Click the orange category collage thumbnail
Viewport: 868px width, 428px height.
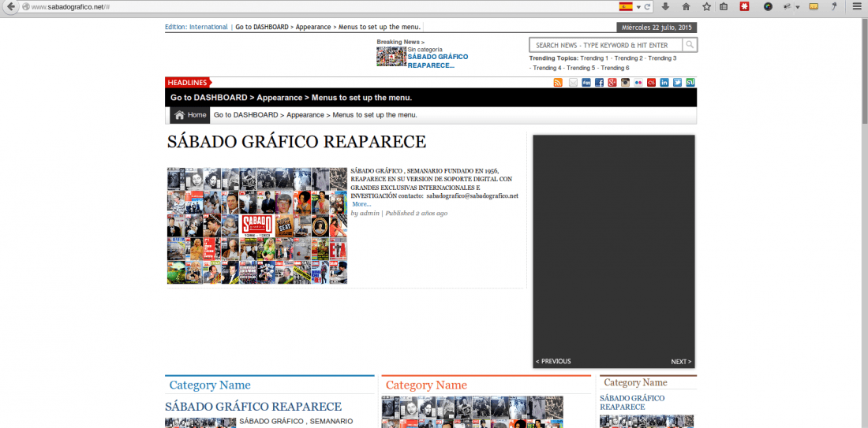click(x=472, y=412)
